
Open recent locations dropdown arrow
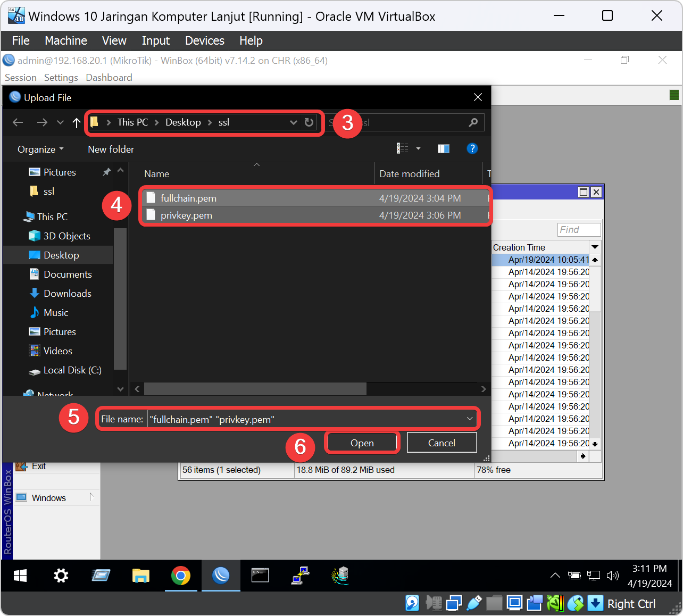(60, 122)
